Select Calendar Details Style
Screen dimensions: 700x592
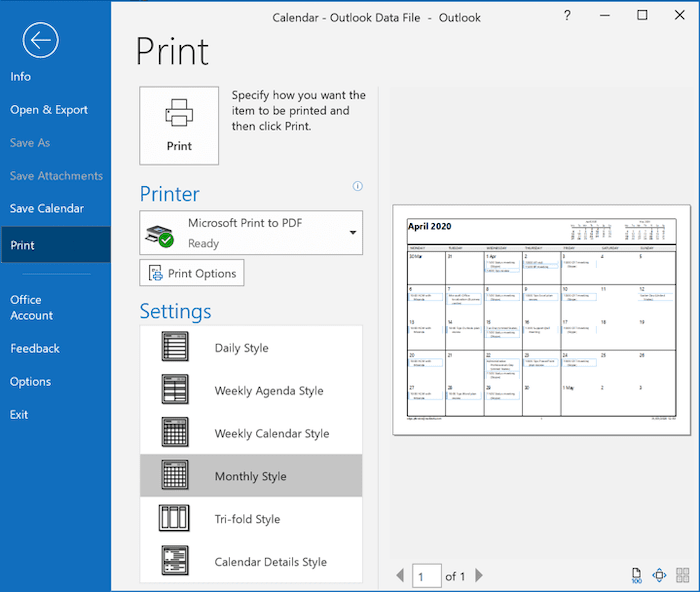point(251,561)
